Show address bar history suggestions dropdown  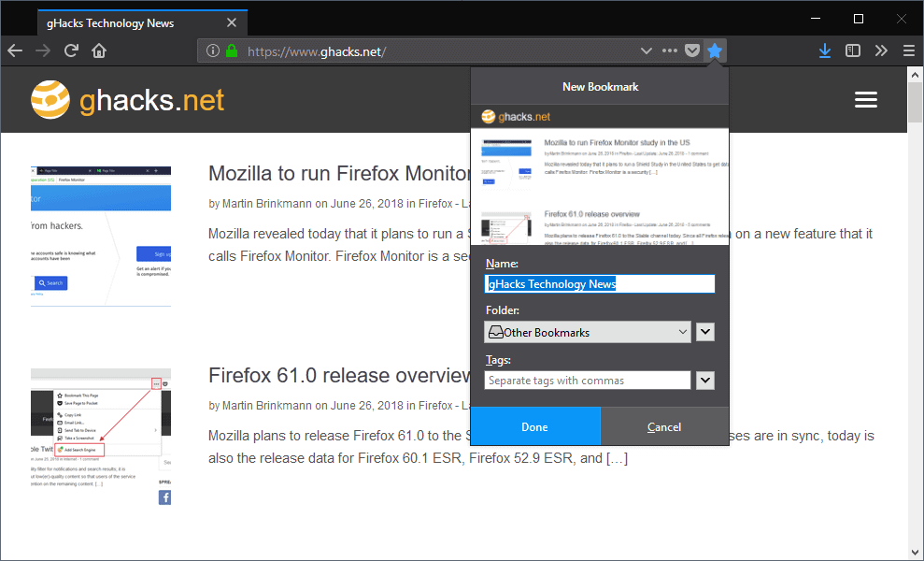coord(647,50)
